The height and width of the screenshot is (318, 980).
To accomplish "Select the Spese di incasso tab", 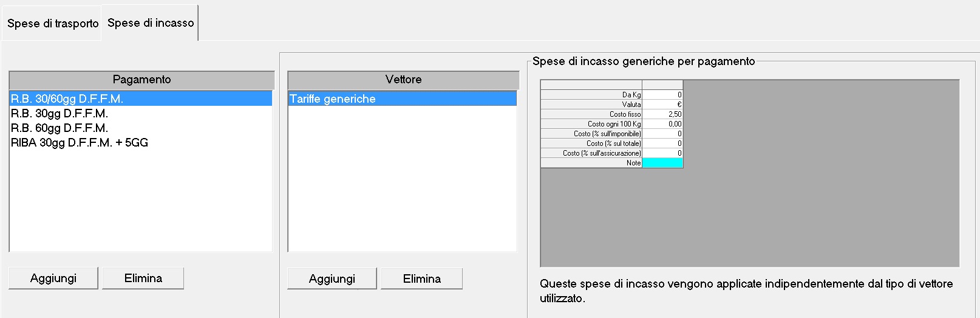I will [x=151, y=23].
